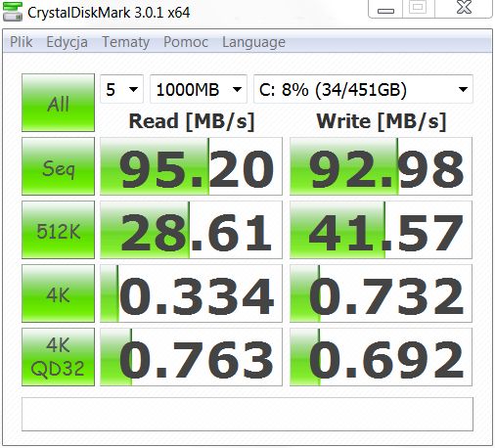
Task: Open the drive selector showing C: 8% (34/451GB)
Action: coord(363,89)
